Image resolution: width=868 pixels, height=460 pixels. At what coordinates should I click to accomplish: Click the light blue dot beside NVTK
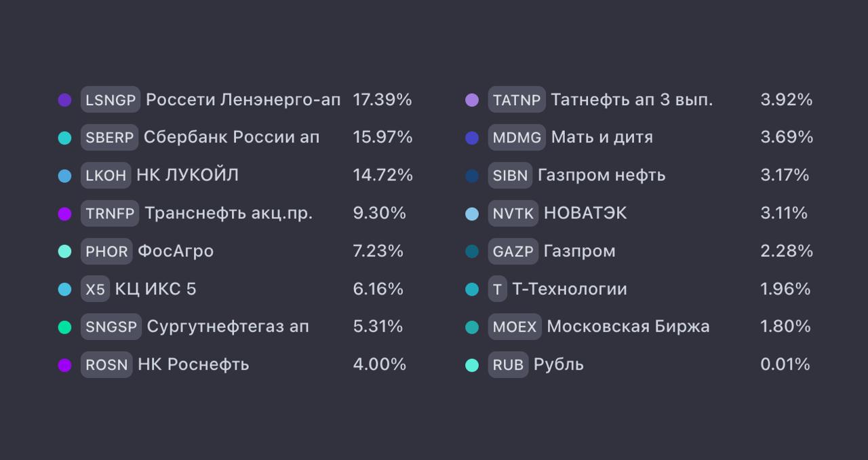coord(472,214)
